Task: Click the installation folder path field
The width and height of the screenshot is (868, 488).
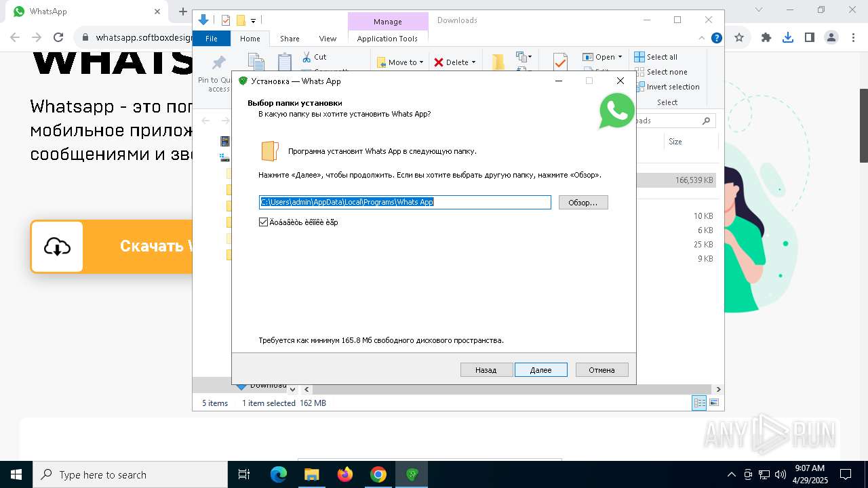Action: point(405,202)
